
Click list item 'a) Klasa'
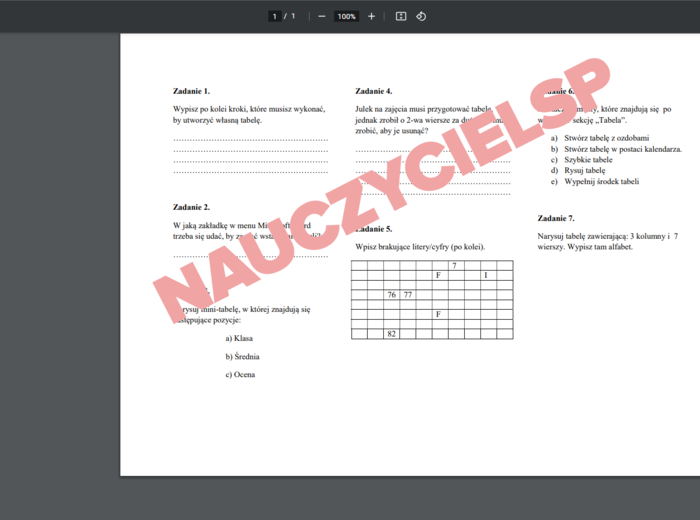tap(239, 338)
